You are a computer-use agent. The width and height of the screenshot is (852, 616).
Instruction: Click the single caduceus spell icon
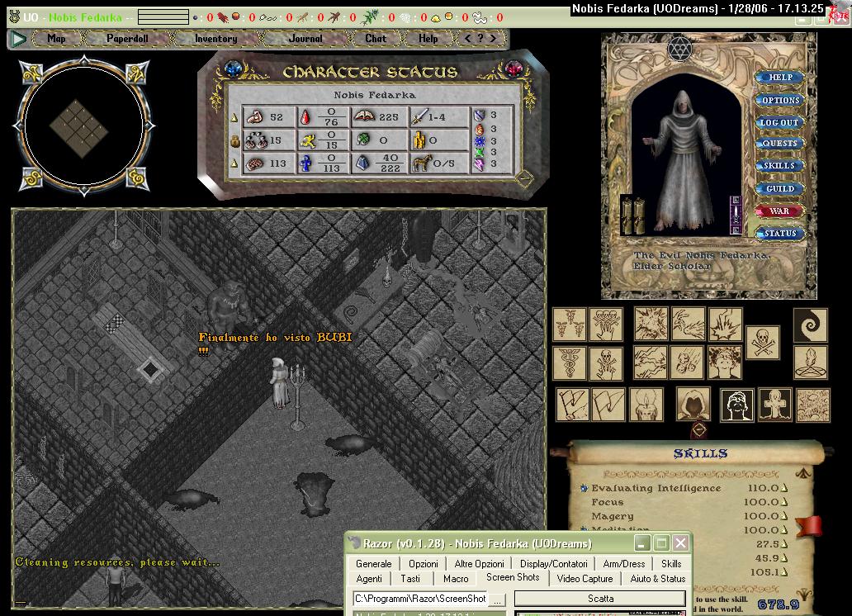pos(570,363)
